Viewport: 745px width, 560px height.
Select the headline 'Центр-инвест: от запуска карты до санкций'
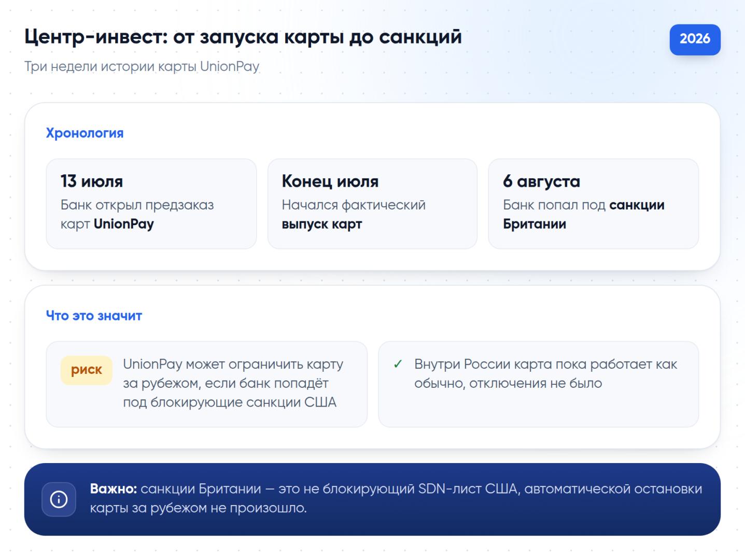243,37
